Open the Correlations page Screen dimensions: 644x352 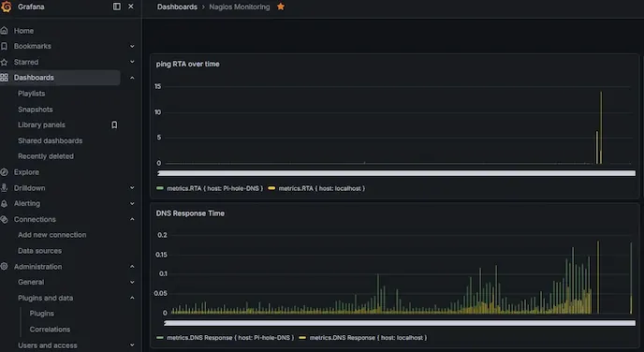click(x=50, y=330)
